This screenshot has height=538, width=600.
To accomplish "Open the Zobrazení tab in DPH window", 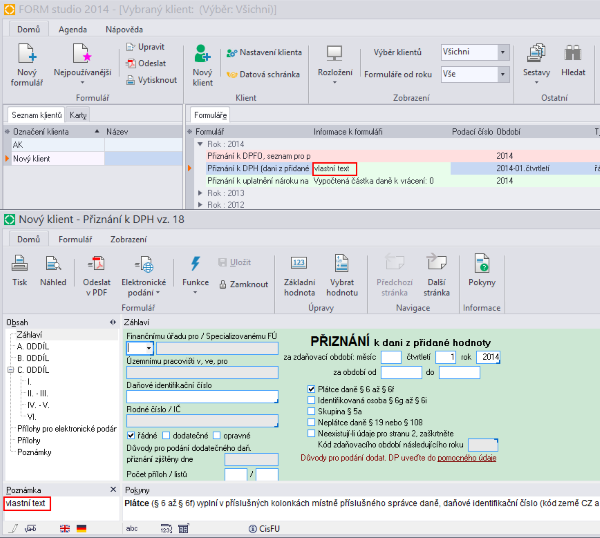I will click(x=129, y=239).
